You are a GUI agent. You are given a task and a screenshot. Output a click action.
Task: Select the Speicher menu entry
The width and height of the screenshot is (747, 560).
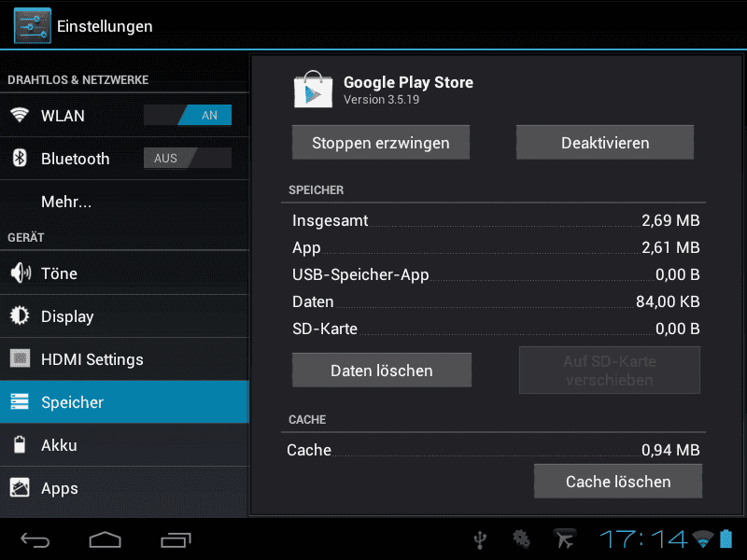click(124, 402)
